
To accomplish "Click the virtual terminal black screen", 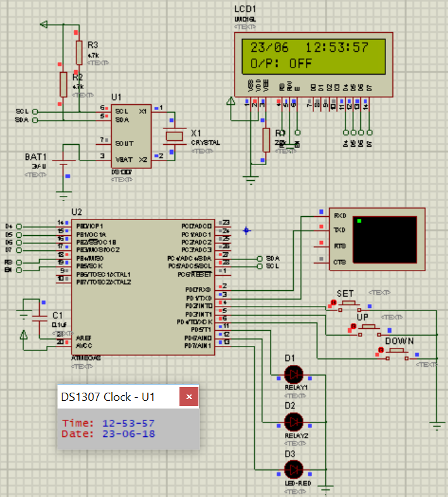I will 384,240.
